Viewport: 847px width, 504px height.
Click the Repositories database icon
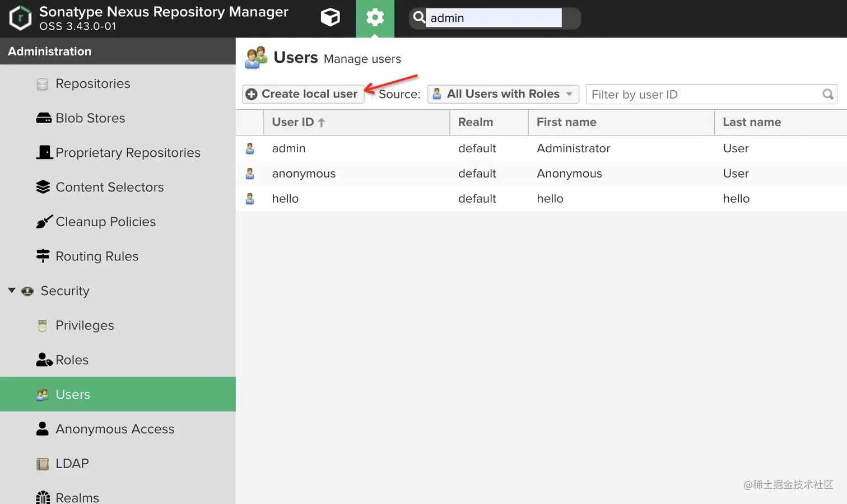(43, 84)
